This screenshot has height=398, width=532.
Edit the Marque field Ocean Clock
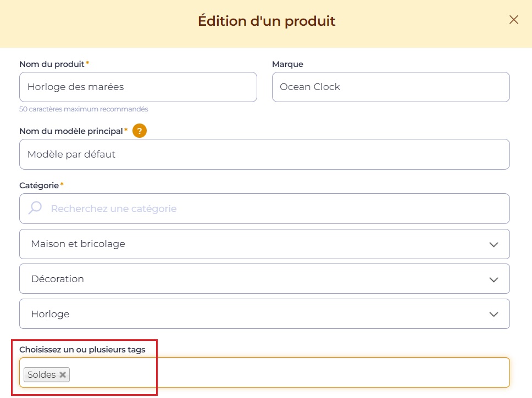tap(391, 87)
